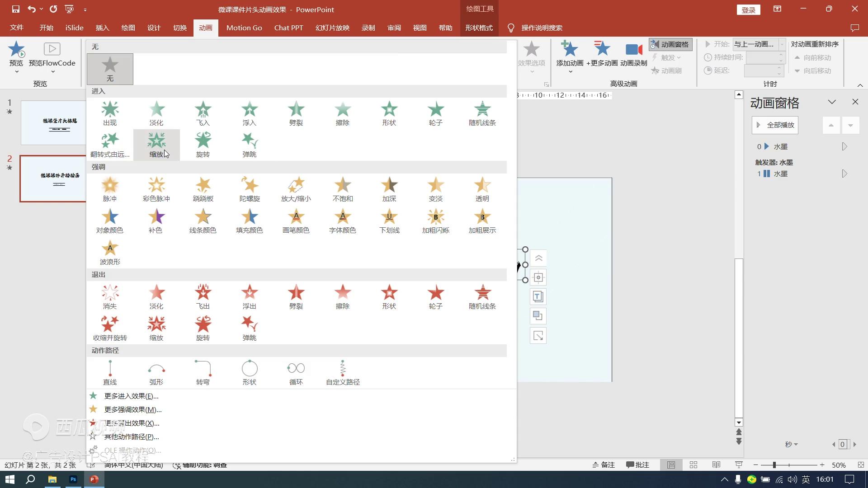Switch to reading view in status bar
Screen dimensions: 868x488
(716, 465)
